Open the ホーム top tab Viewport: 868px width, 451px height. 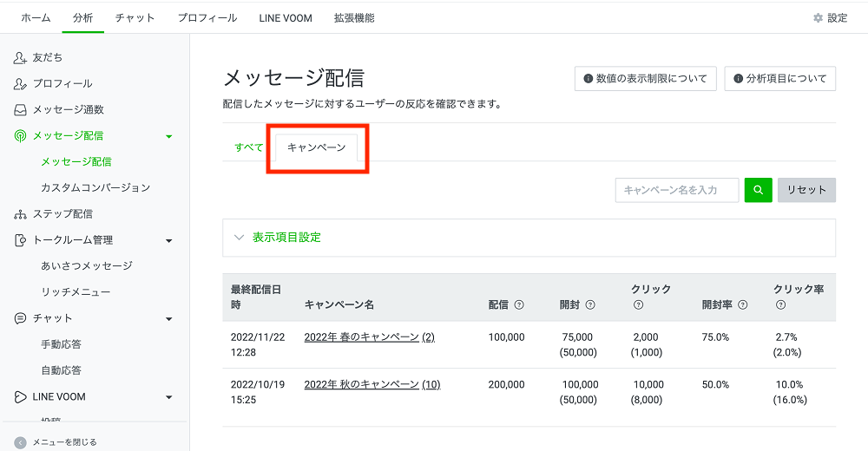pyautogui.click(x=36, y=18)
